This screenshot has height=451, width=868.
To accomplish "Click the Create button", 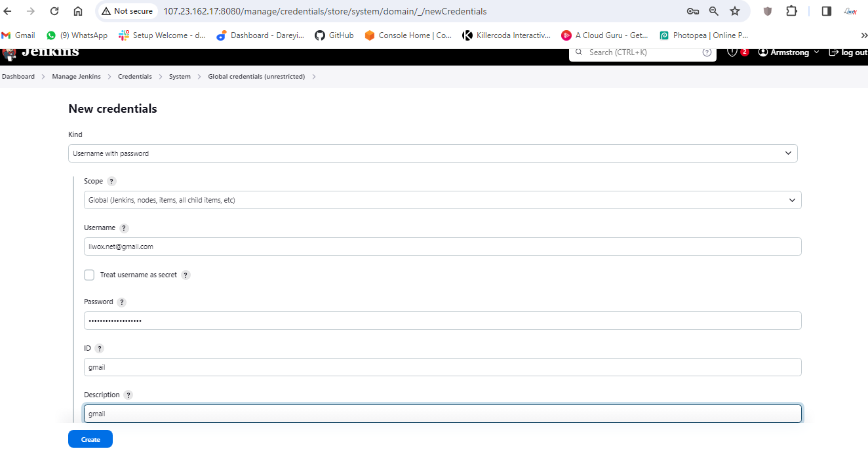I will 90,439.
